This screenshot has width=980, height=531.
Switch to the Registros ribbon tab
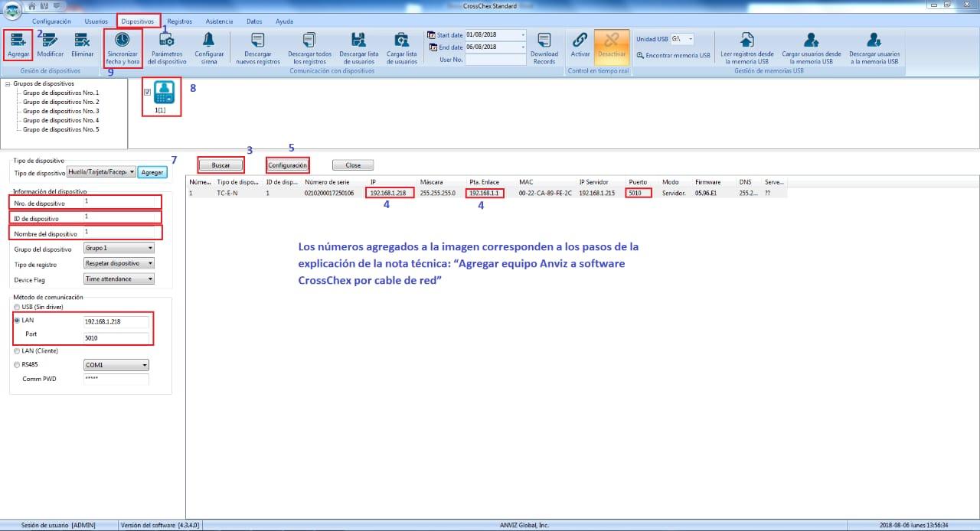pos(179,21)
